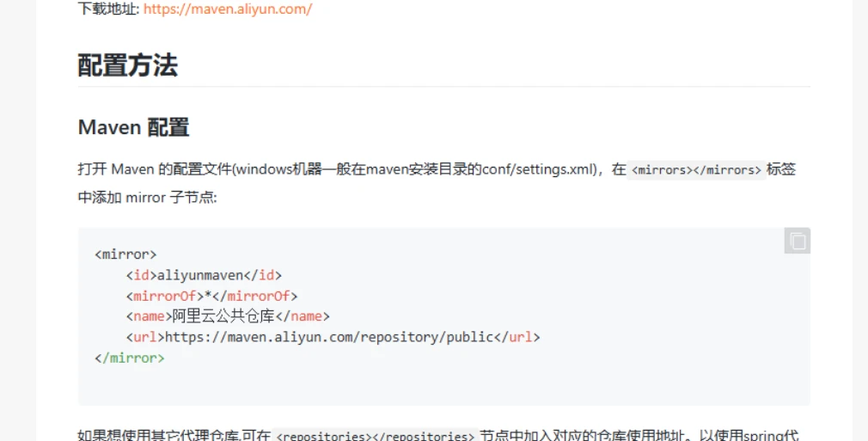
Task: Click the inline <repositories></repositories> code tag
Action: (x=375, y=435)
